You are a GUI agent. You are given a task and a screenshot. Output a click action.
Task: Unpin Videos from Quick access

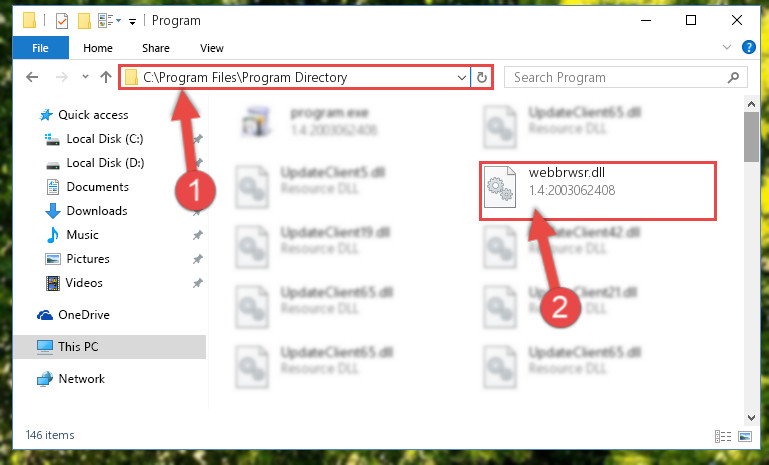coord(198,283)
